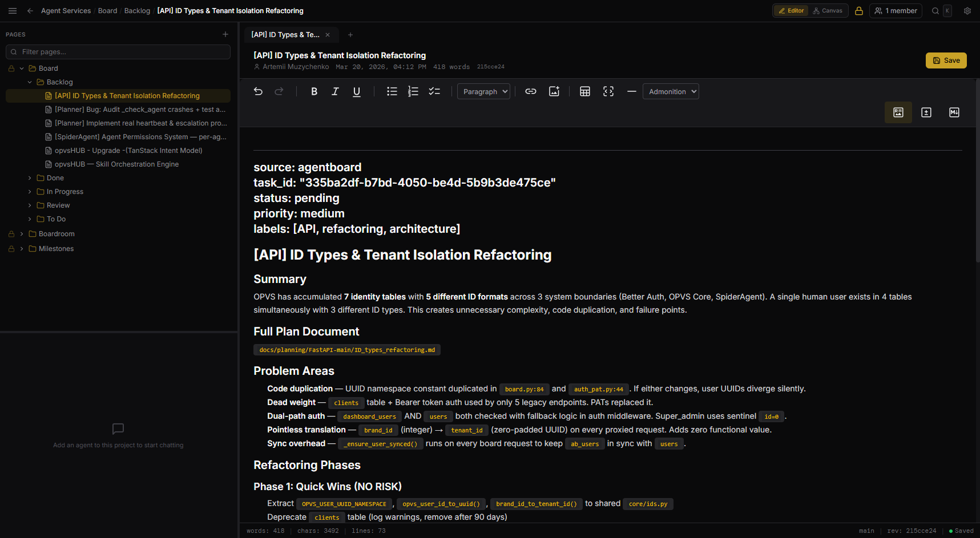Click author name Artemii Muzychenko
This screenshot has width=980, height=538.
(296, 67)
